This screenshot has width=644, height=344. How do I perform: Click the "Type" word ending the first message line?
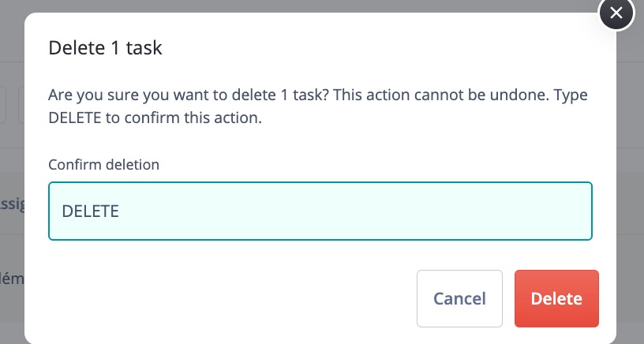[571, 96]
